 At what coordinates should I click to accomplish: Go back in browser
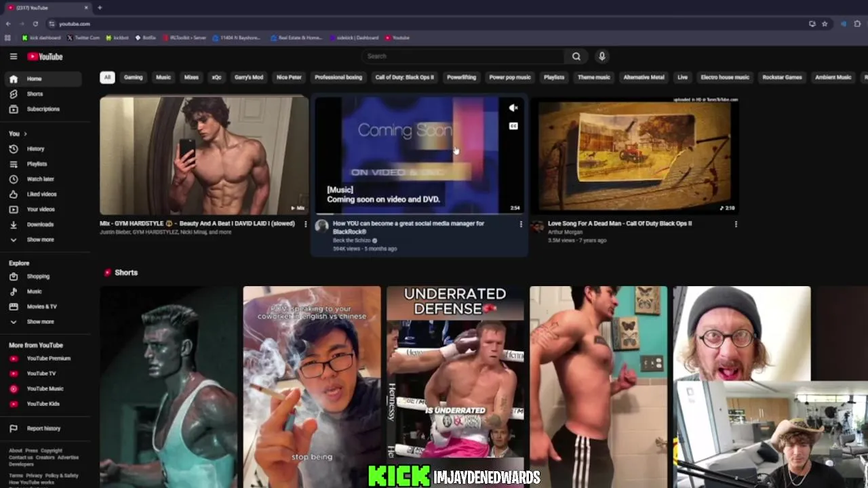(8, 24)
